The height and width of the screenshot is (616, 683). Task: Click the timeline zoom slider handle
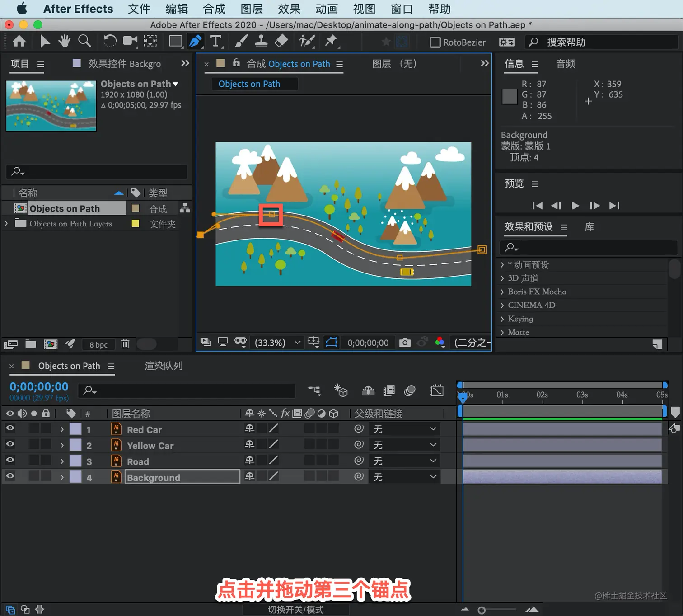tap(482, 611)
